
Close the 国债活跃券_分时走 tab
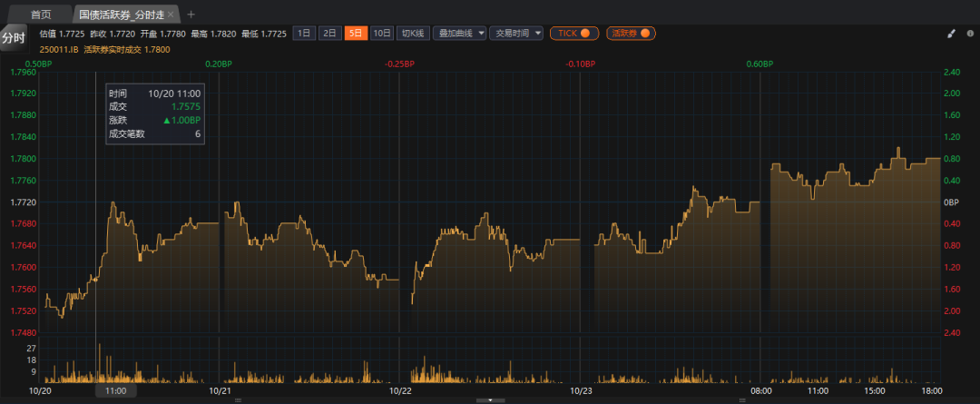tap(171, 15)
